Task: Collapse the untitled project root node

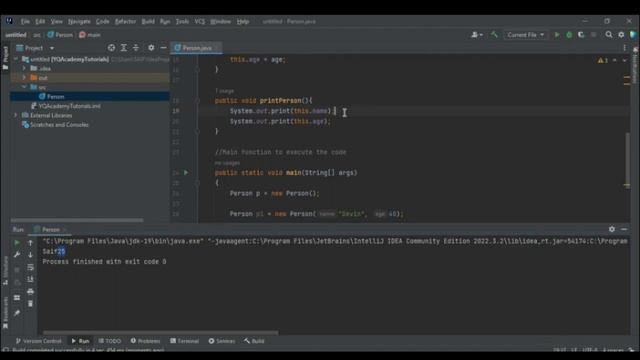Action: 16,59
